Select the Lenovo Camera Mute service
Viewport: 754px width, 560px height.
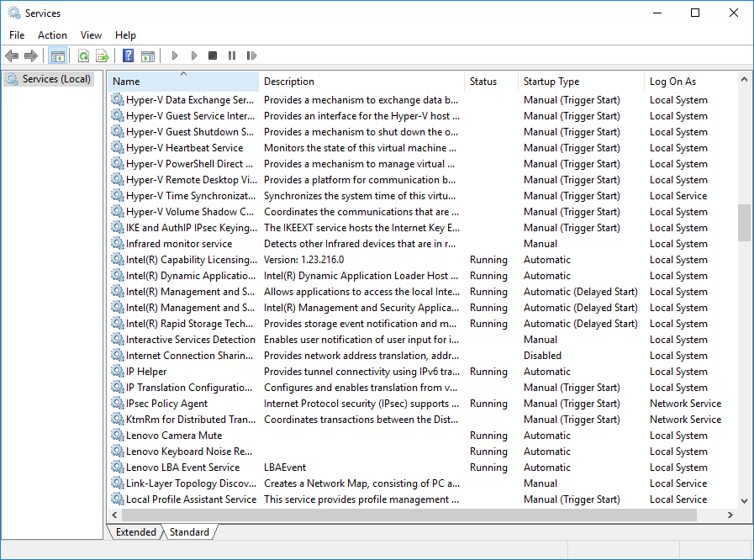click(174, 436)
